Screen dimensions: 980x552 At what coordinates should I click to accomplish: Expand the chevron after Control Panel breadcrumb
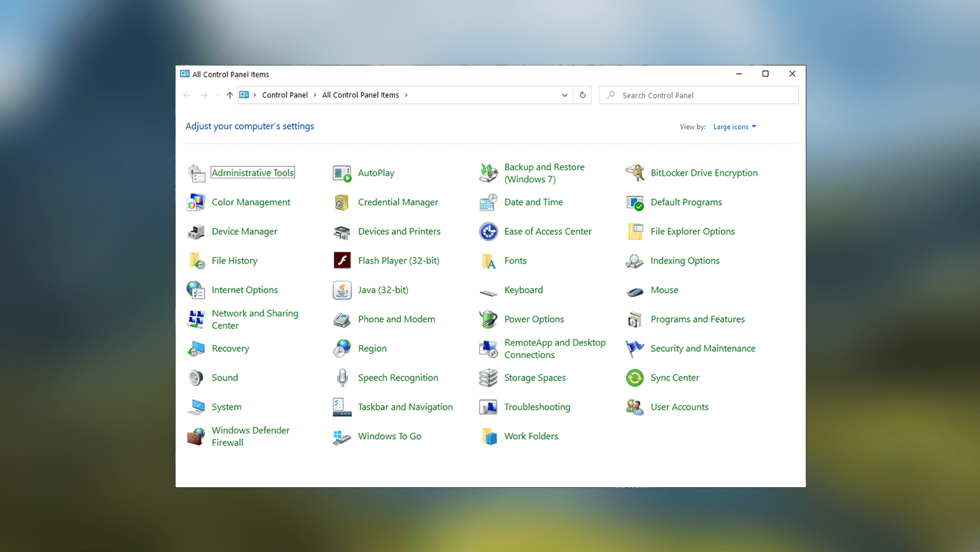point(315,95)
